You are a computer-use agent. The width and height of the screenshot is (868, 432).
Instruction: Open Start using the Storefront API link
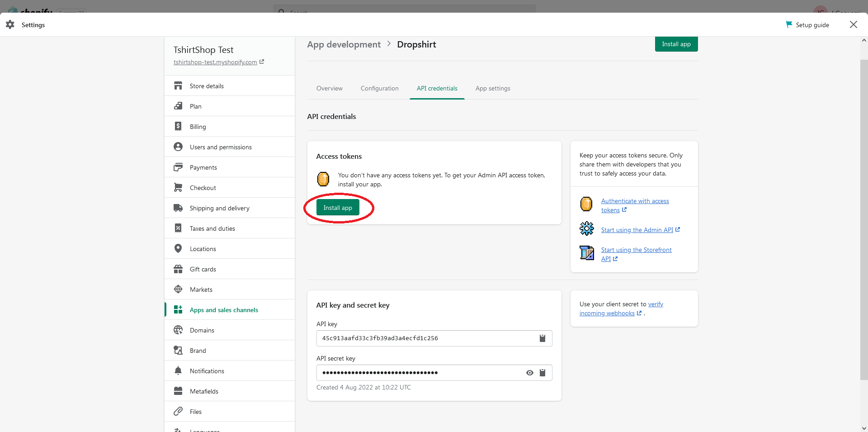click(x=636, y=254)
